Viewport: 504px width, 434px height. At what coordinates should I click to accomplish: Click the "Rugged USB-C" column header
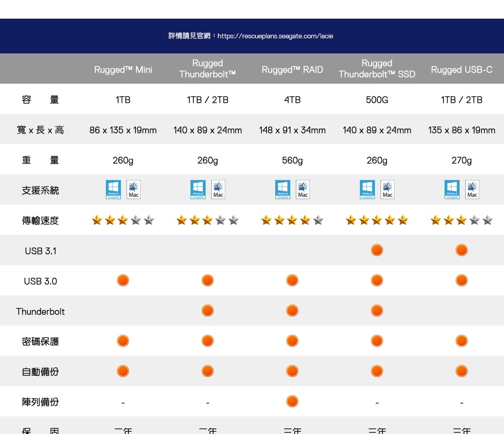click(462, 70)
